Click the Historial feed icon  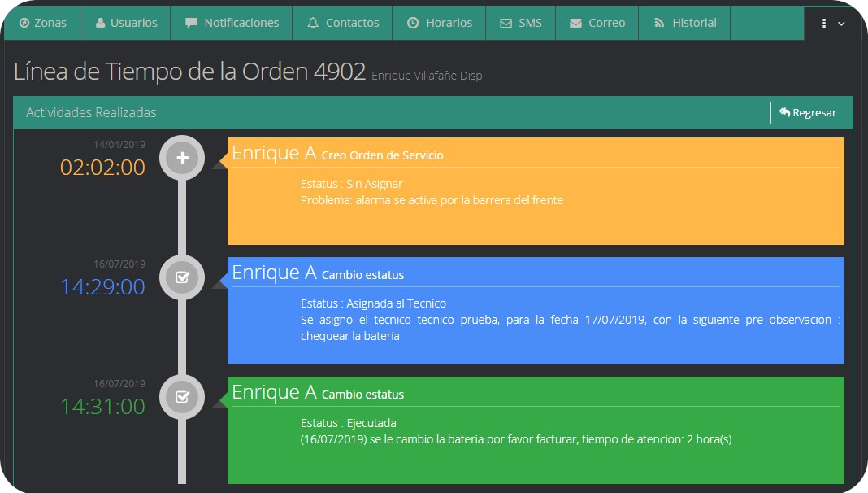coord(658,23)
